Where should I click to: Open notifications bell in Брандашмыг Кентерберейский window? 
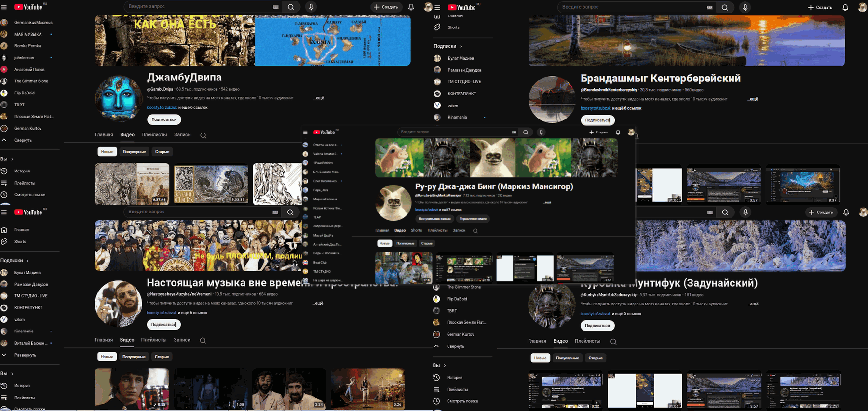click(845, 7)
